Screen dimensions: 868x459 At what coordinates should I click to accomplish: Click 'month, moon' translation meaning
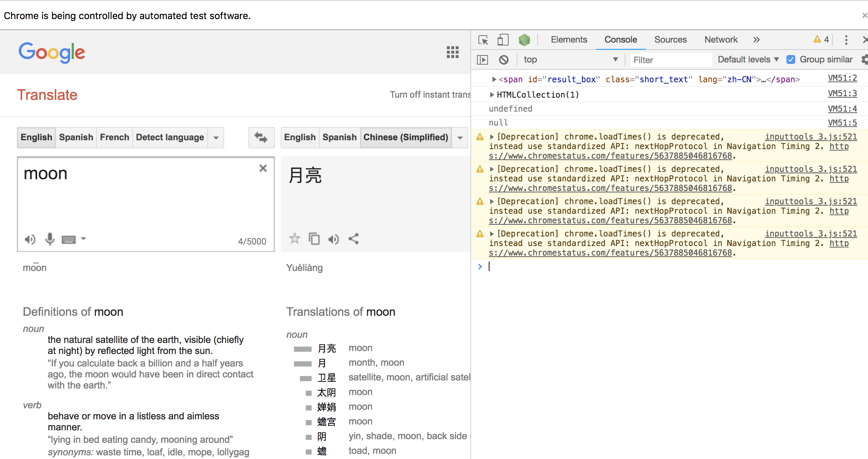click(376, 363)
